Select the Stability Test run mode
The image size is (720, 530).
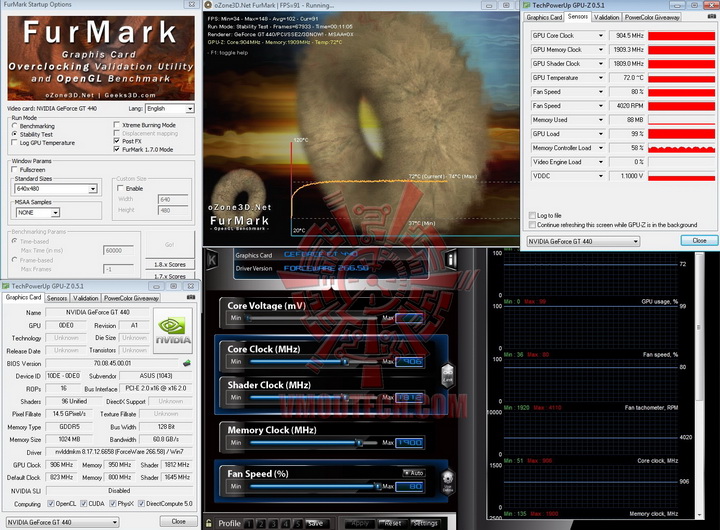click(x=15, y=134)
